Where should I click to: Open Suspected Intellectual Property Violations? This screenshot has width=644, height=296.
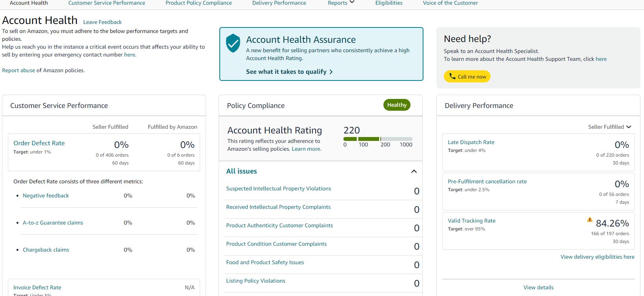[279, 188]
